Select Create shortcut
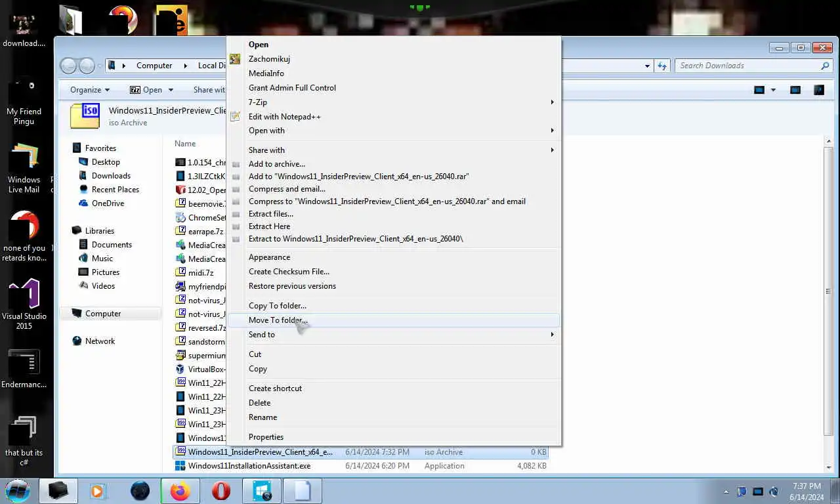Screen dimensions: 840x504 coord(393,388)
